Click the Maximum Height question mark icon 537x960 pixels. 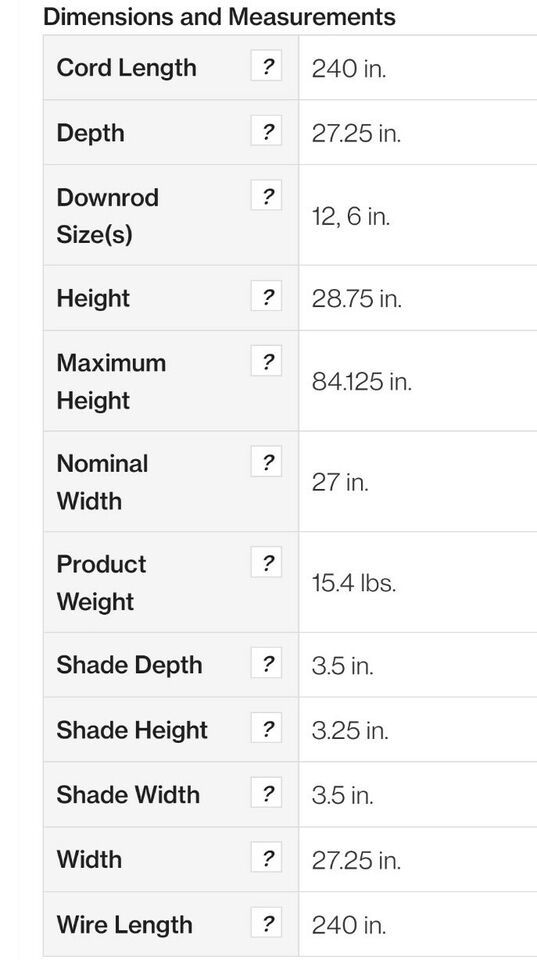click(x=266, y=361)
